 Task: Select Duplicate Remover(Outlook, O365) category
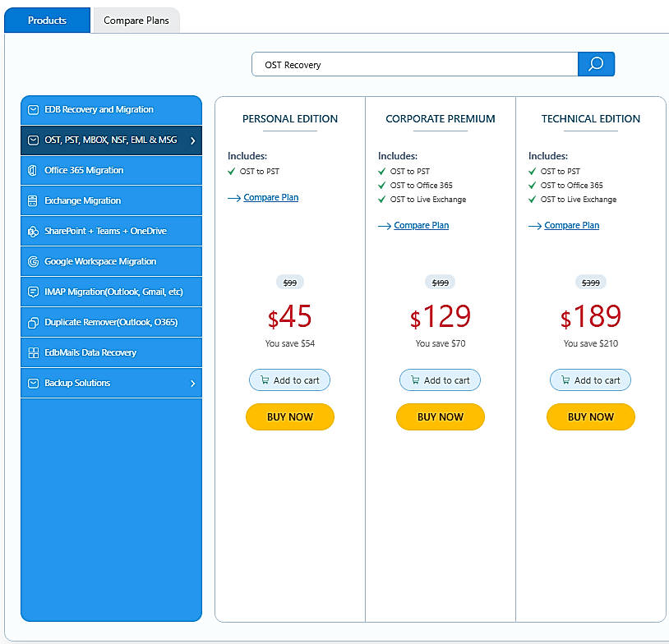point(111,323)
